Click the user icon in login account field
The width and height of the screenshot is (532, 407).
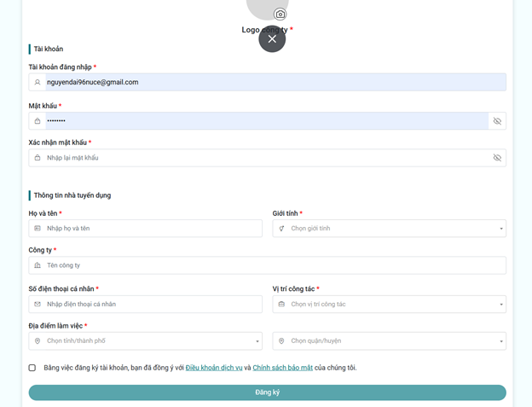point(38,83)
